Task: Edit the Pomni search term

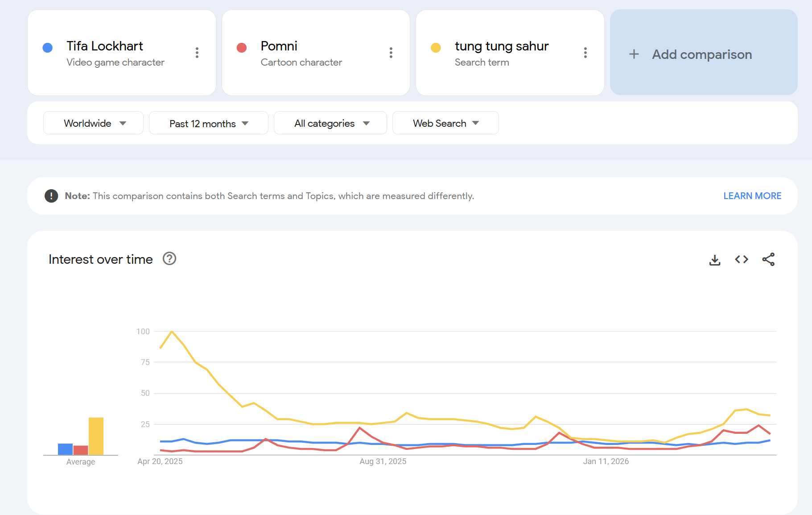Action: click(x=279, y=46)
